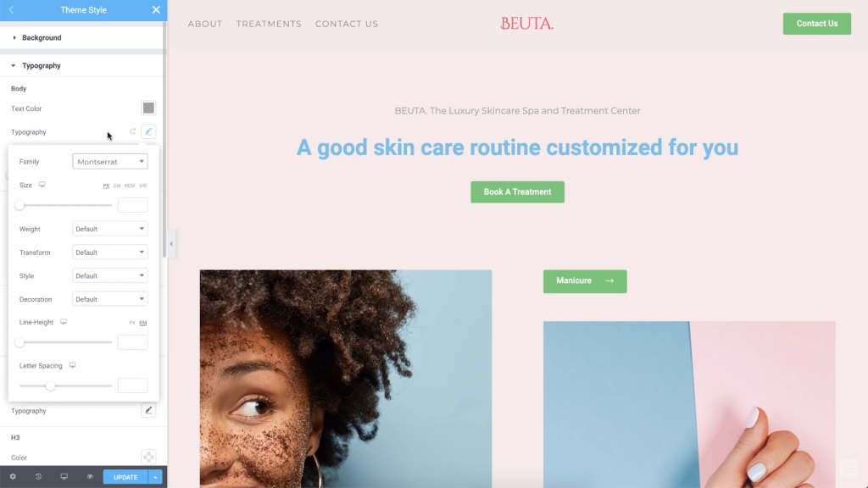The image size is (868, 488).
Task: Open Responsive mode desktop icon in bottom bar
Action: tap(64, 476)
